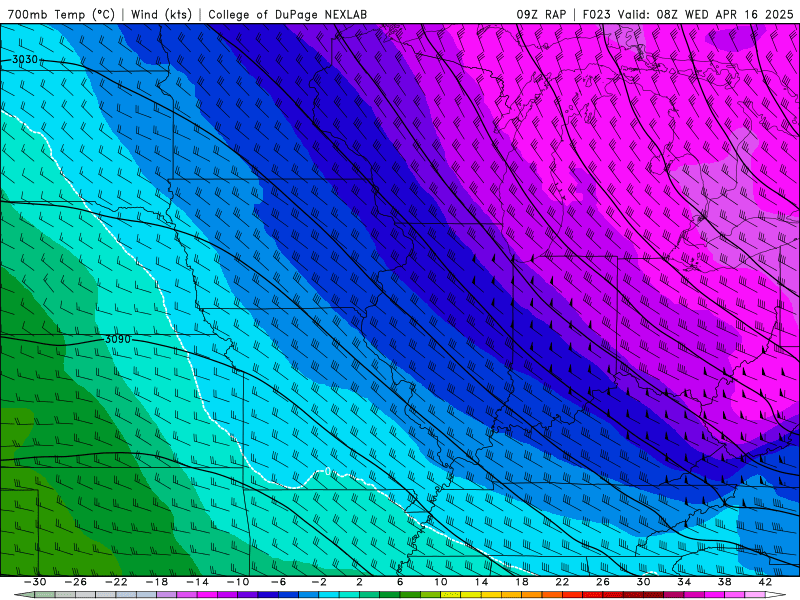Viewport: 800px width, 600px height.
Task: Click the 3030 height contour label
Action: coord(25,60)
